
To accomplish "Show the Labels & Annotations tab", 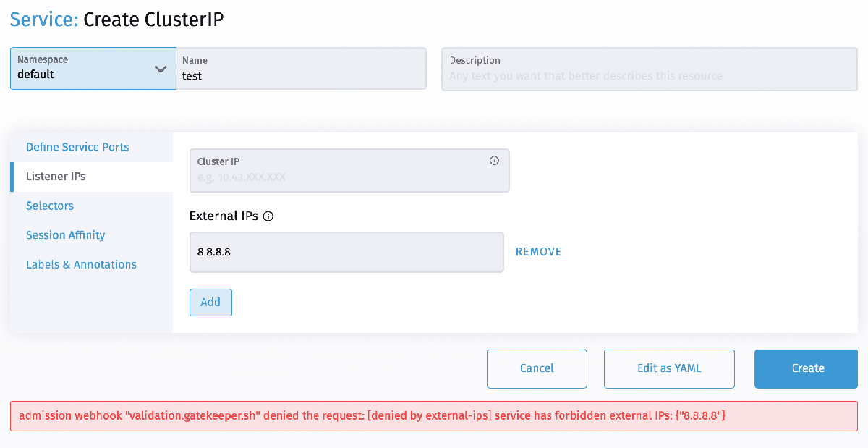I will [x=81, y=264].
